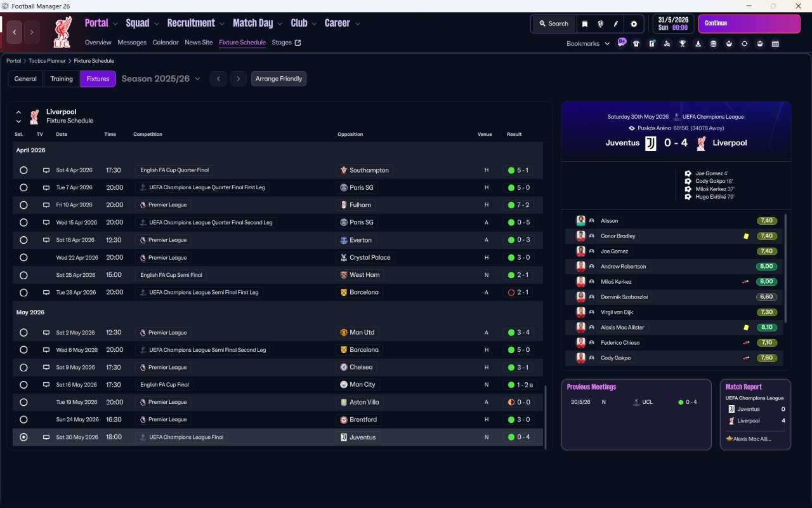Click the Arrange Friendly button
This screenshot has width=812, height=508.
pyautogui.click(x=279, y=79)
